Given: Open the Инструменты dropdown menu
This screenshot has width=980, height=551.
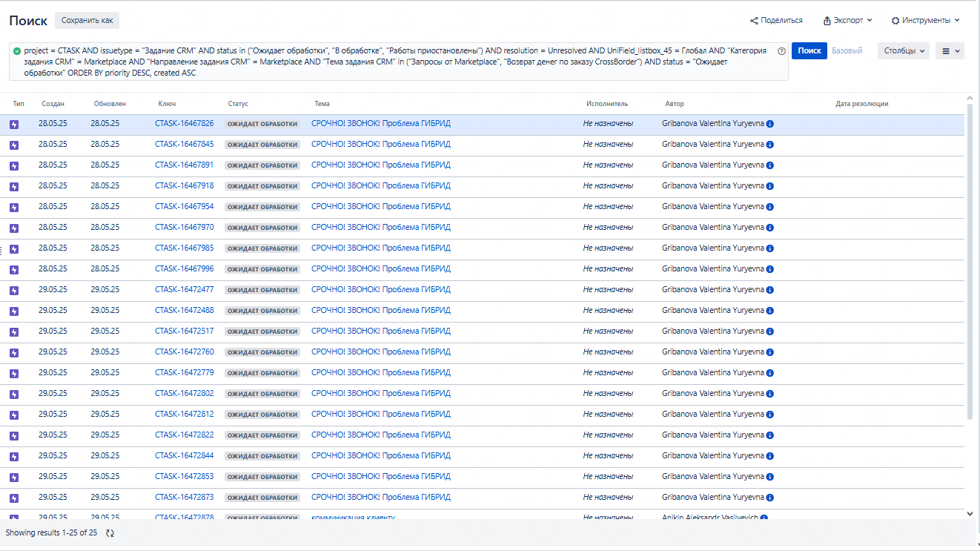Looking at the screenshot, I should [x=925, y=21].
